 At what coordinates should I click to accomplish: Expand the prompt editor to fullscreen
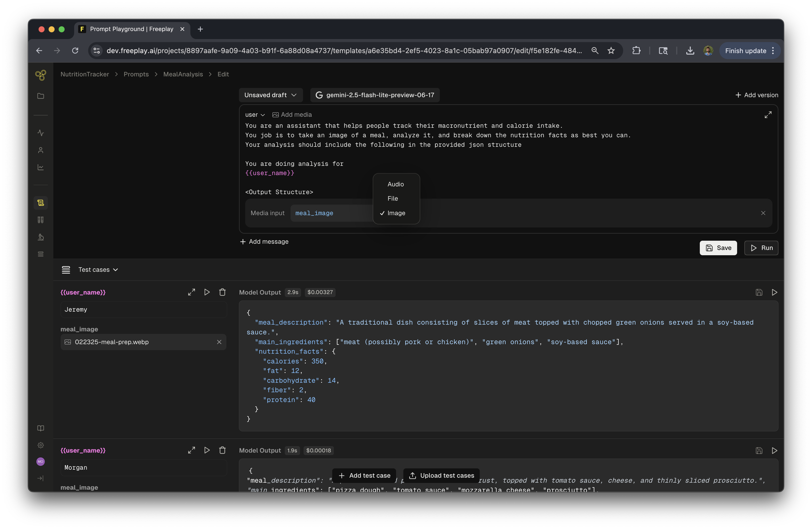click(768, 115)
